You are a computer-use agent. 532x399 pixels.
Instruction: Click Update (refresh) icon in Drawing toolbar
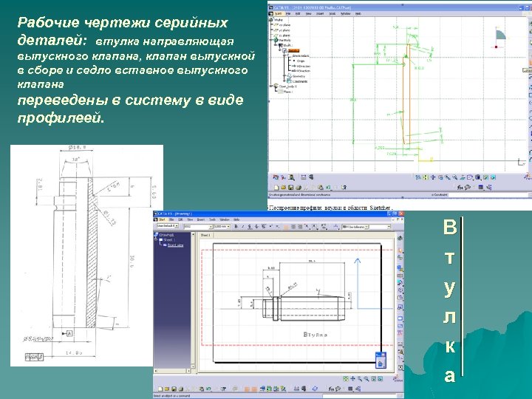[x=315, y=389]
